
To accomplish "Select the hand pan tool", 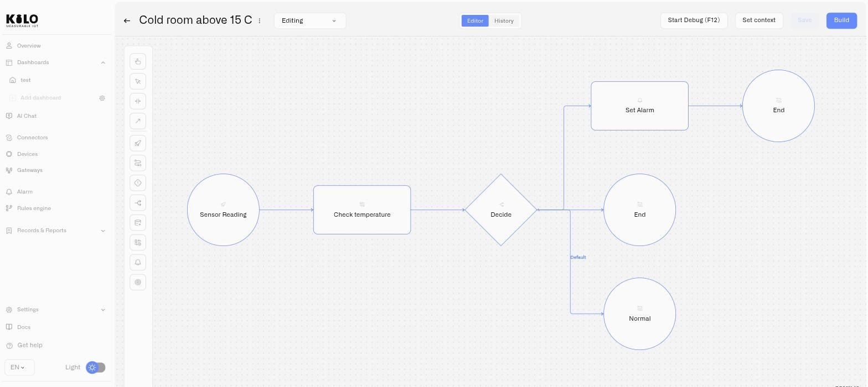I will click(138, 61).
